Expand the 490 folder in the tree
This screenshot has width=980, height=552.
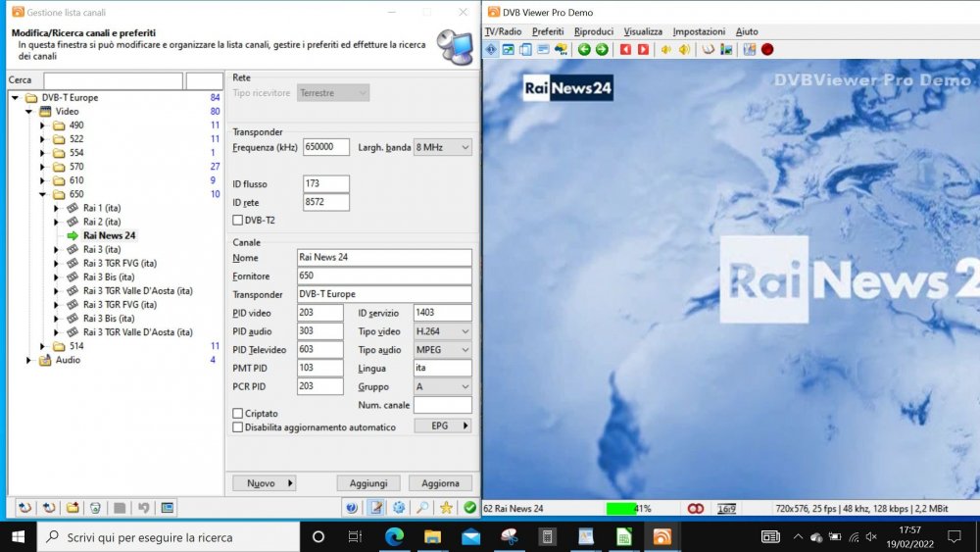tap(42, 125)
